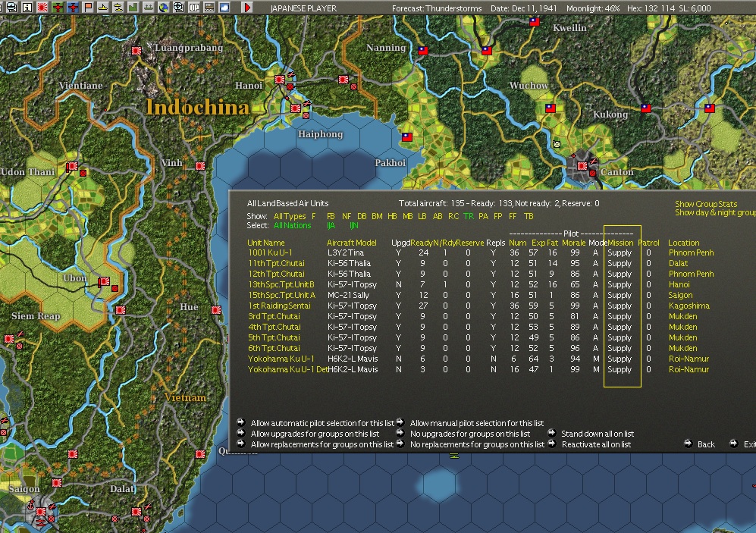Click the ground terrain toolbar icon
The image size is (756, 533).
click(x=209, y=8)
